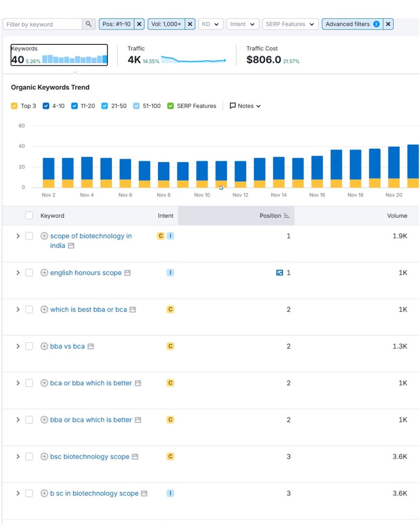The height and width of the screenshot is (525, 420).
Task: Click Google update marker on chart
Action: [221, 188]
